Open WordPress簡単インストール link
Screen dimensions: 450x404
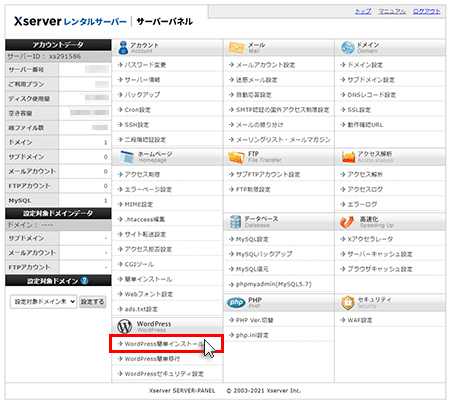click(x=164, y=344)
